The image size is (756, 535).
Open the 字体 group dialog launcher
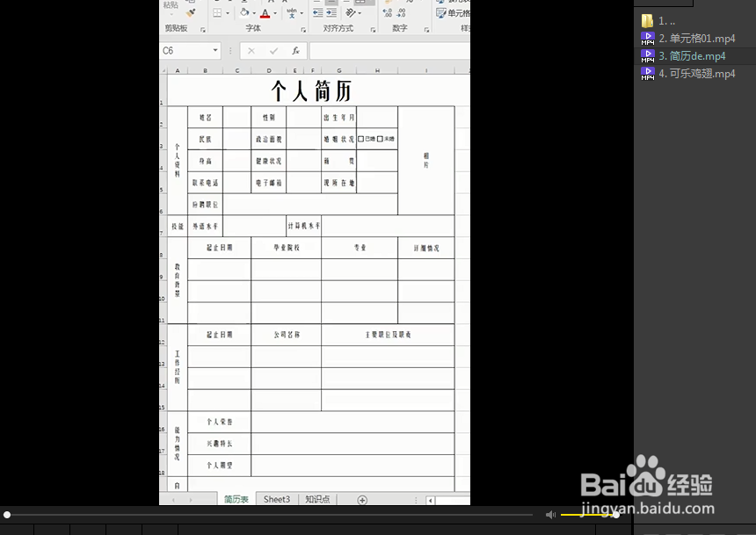[303, 30]
